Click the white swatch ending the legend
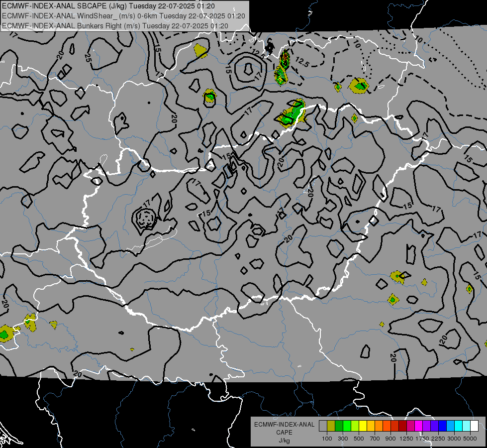 click(x=474, y=426)
